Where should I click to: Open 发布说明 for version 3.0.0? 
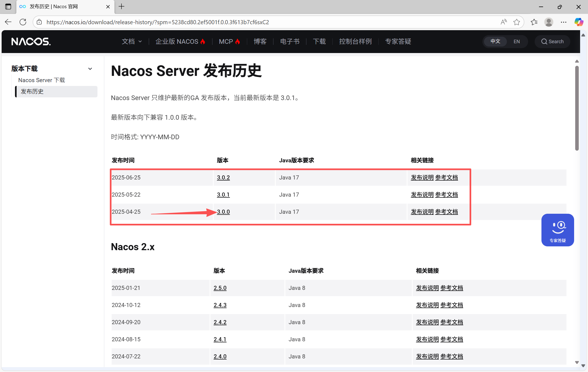point(422,212)
